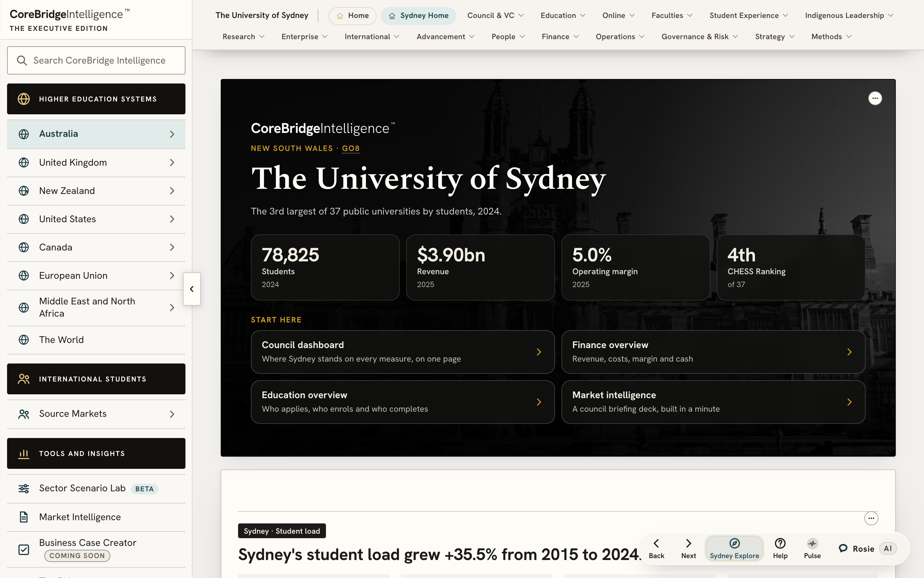This screenshot has height=578, width=924.
Task: Open the Operations menu
Action: pos(620,37)
